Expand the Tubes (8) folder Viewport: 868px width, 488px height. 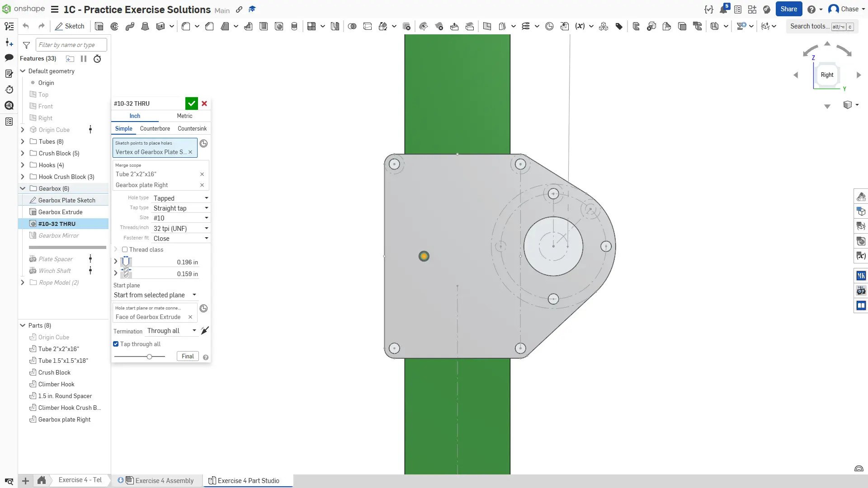pos(23,141)
